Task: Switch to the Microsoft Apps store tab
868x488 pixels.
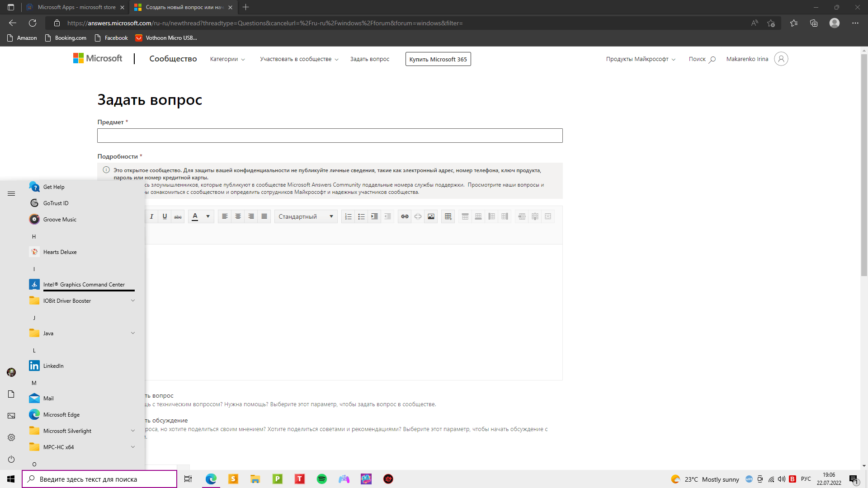Action: click(x=75, y=7)
